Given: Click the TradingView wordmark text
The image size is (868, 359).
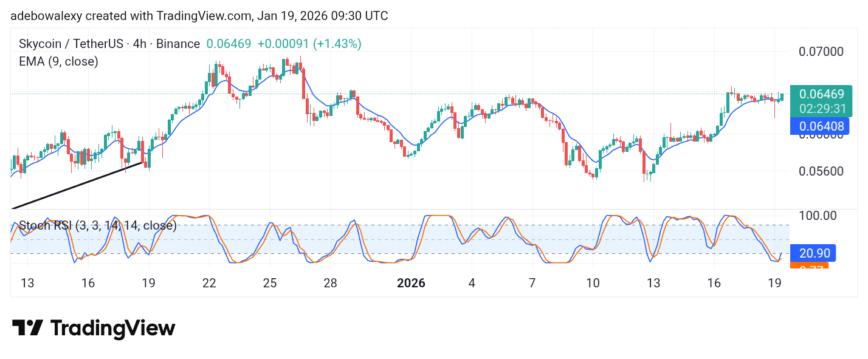Looking at the screenshot, I should [112, 329].
